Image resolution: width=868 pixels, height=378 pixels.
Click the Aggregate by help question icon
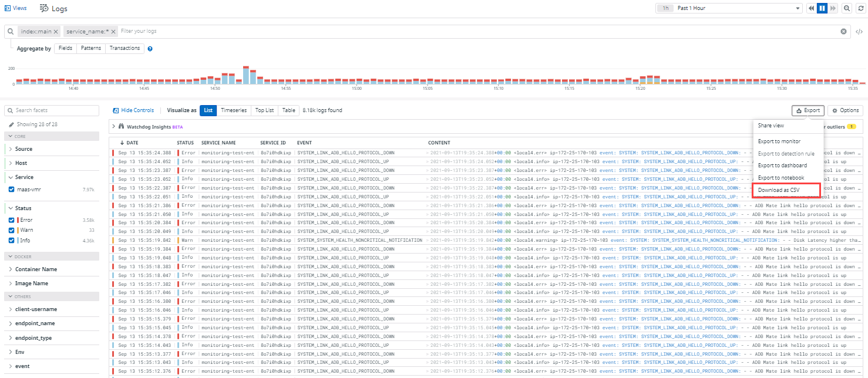150,49
